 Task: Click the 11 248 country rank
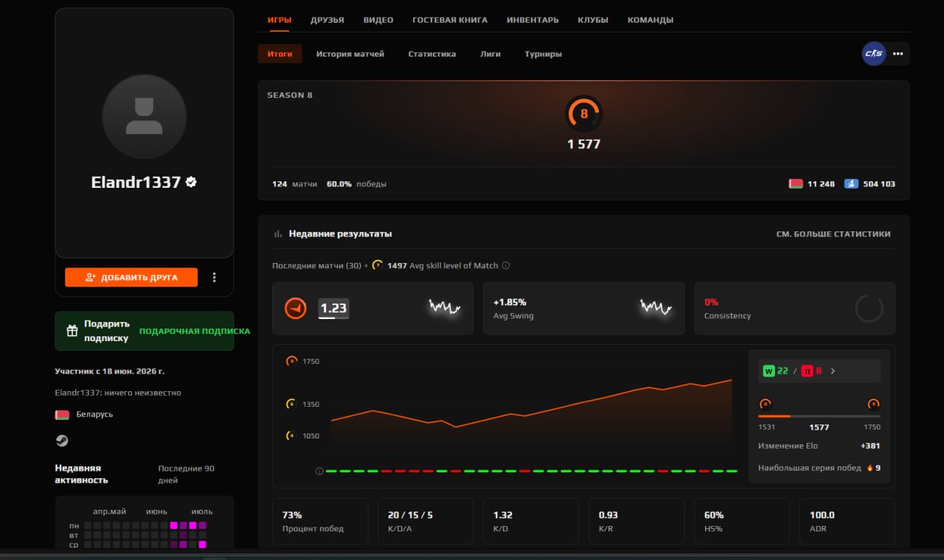click(821, 183)
